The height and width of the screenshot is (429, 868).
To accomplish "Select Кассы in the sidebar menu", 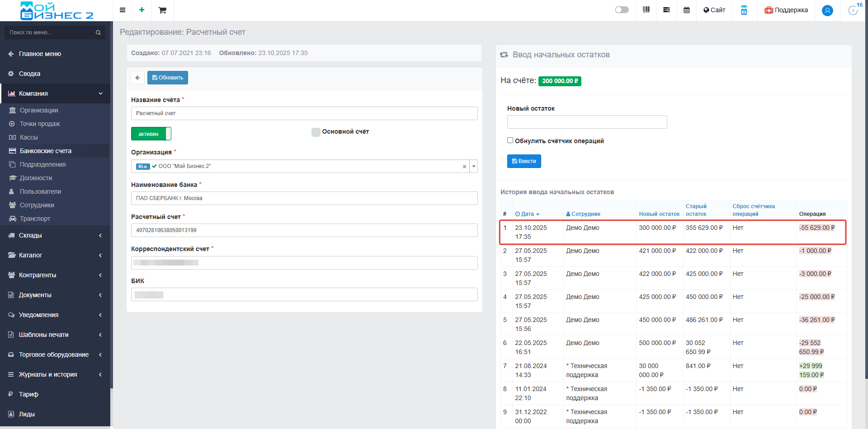I will 29,137.
